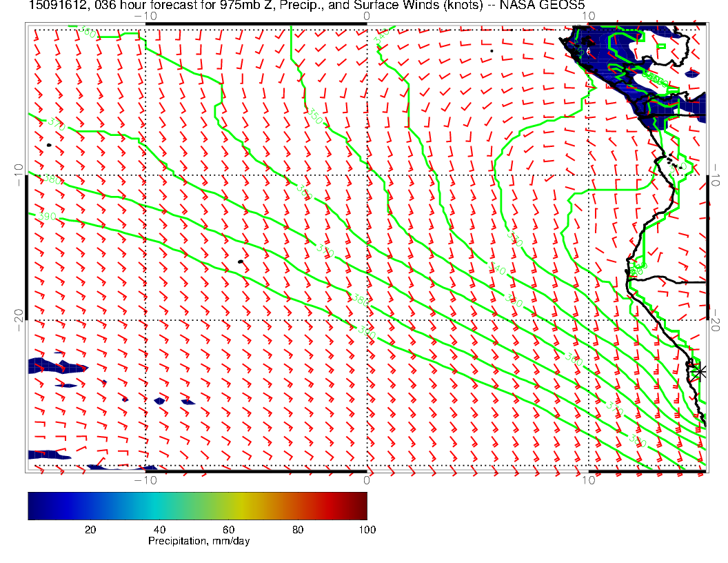Select the '80' tick label on the colorbar
The width and height of the screenshot is (728, 563).
point(298,530)
